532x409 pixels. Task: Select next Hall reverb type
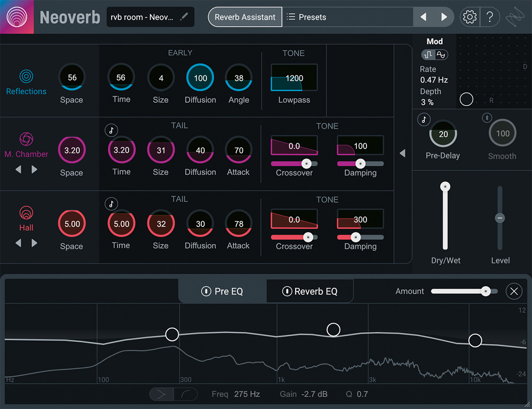click(34, 243)
